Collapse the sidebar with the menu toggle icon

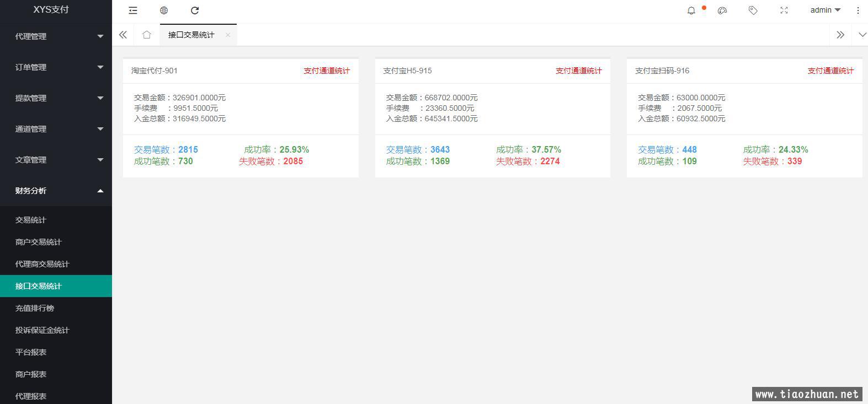pyautogui.click(x=133, y=10)
